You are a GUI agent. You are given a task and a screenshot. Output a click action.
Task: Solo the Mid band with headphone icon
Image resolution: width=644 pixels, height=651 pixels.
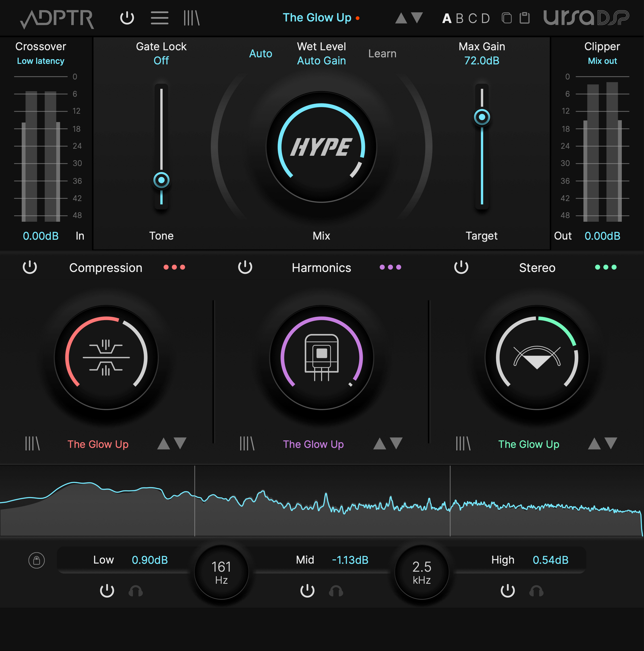point(335,591)
